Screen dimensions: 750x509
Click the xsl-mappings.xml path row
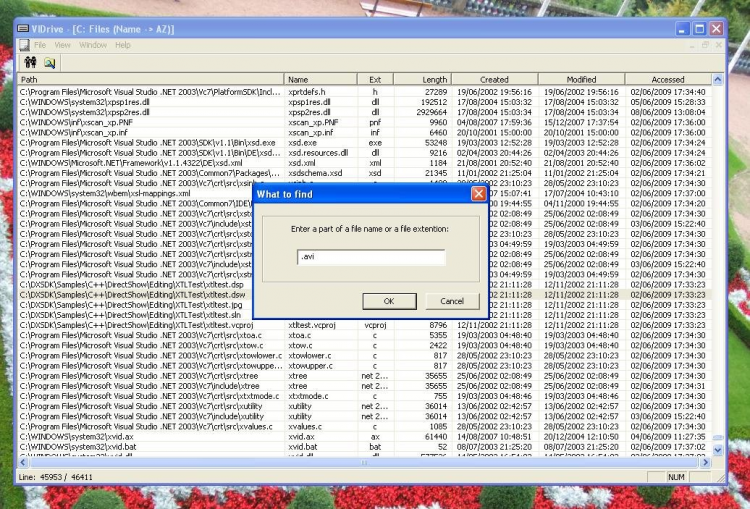(x=105, y=193)
